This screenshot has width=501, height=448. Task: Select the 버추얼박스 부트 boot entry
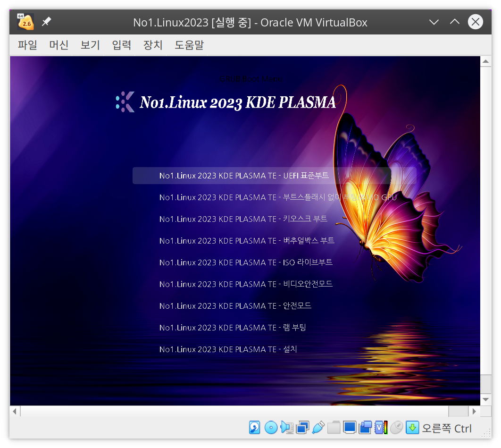point(247,241)
